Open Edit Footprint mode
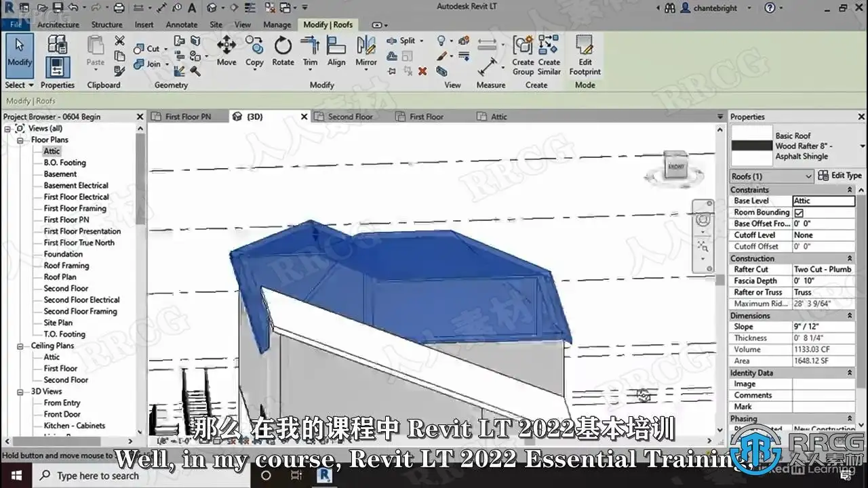This screenshot has height=488, width=868. coord(585,56)
